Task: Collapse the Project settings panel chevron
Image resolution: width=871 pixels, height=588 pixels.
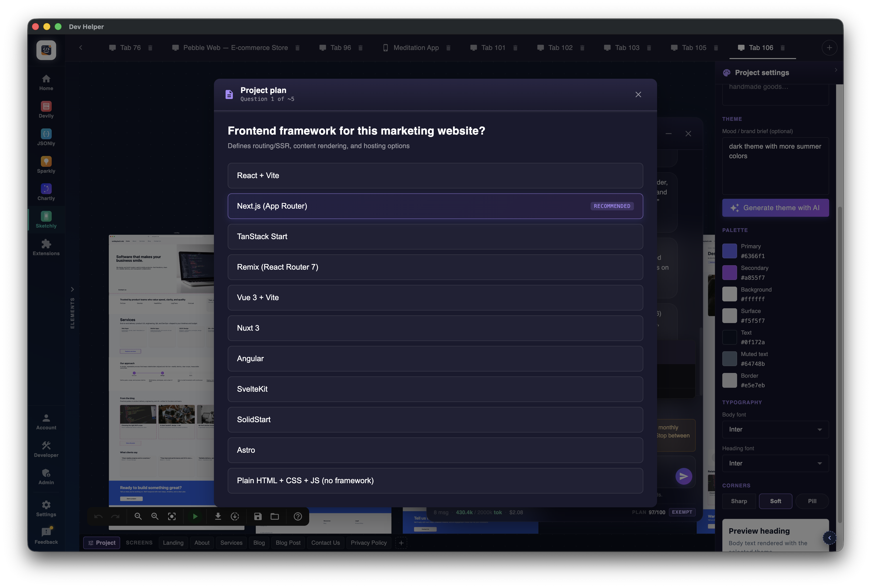Action: (835, 70)
